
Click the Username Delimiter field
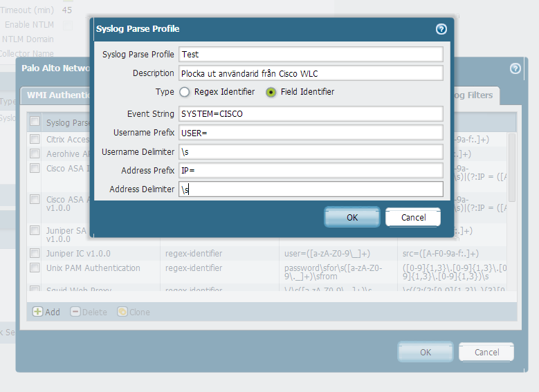coord(311,151)
